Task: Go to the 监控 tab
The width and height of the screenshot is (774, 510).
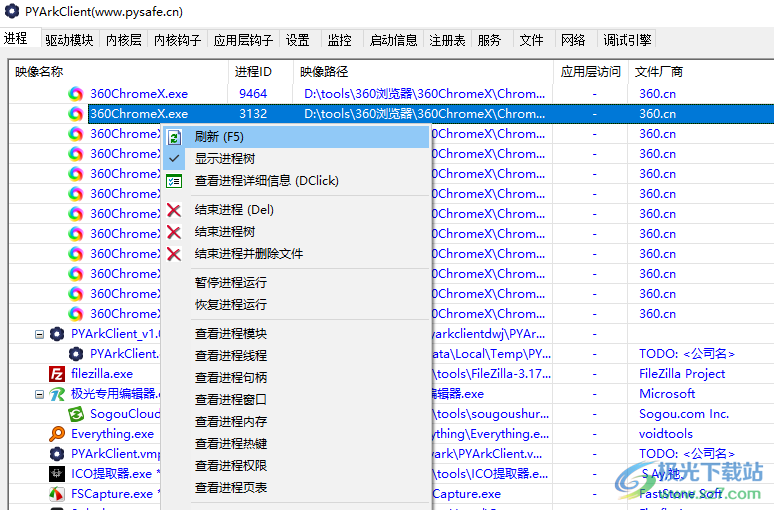Action: point(340,40)
